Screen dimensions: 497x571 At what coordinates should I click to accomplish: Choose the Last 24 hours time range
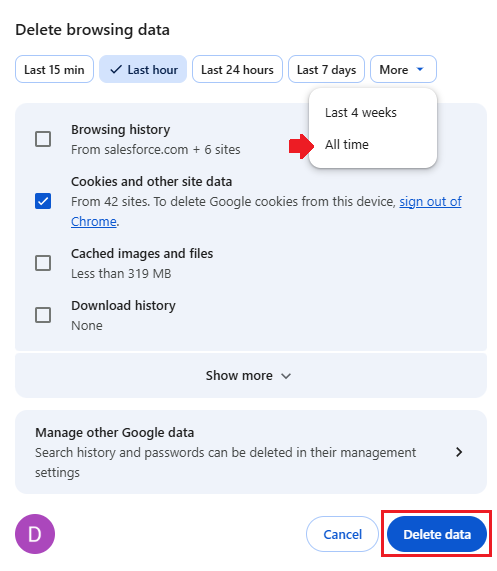coord(237,69)
